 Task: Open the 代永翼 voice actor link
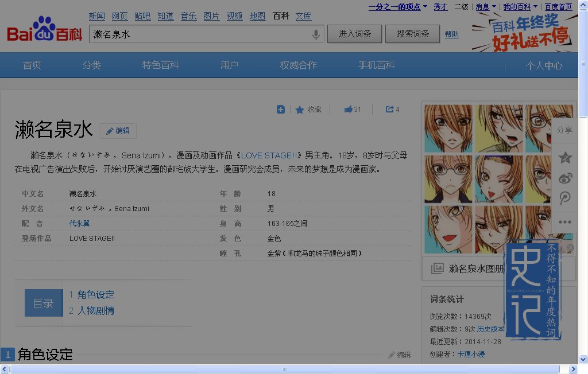click(79, 223)
